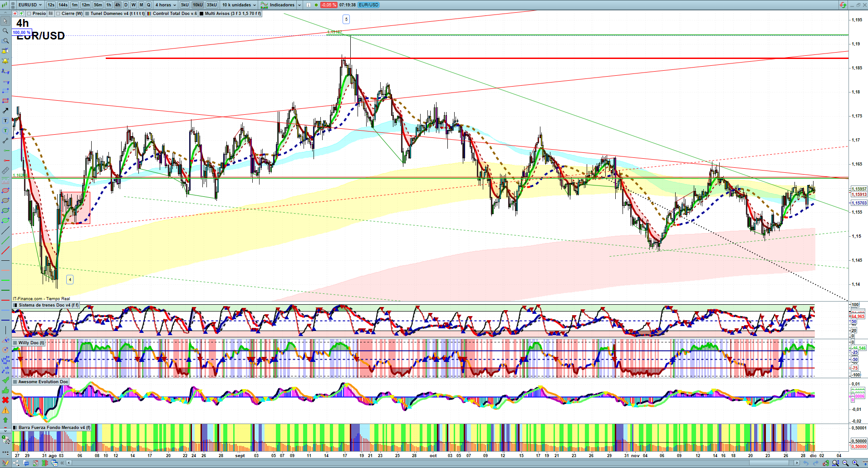This screenshot has height=468, width=868.
Task: Pick the red rectangle drawing tool
Action: click(5, 101)
